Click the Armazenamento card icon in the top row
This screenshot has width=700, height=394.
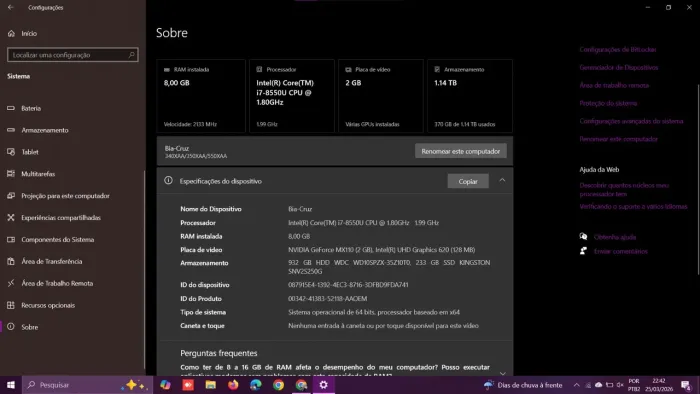[x=437, y=70]
